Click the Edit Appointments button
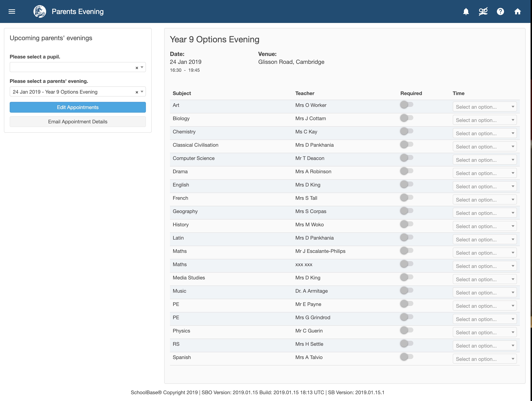532x401 pixels. tap(78, 107)
